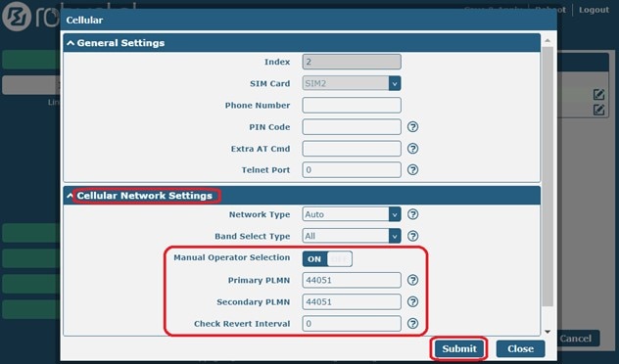Click lower edit icon in background table
The image size is (619, 364).
click(x=598, y=110)
